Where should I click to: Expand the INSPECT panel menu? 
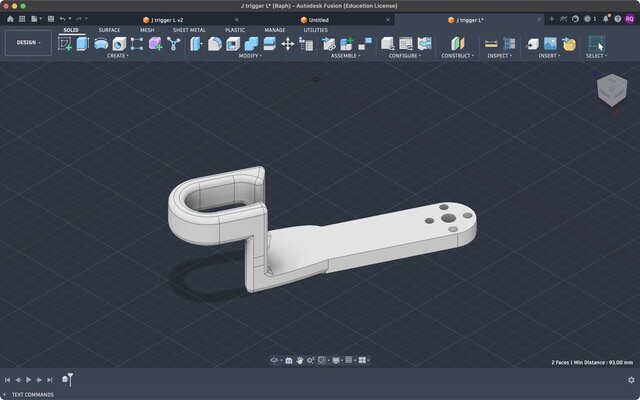[x=500, y=56]
